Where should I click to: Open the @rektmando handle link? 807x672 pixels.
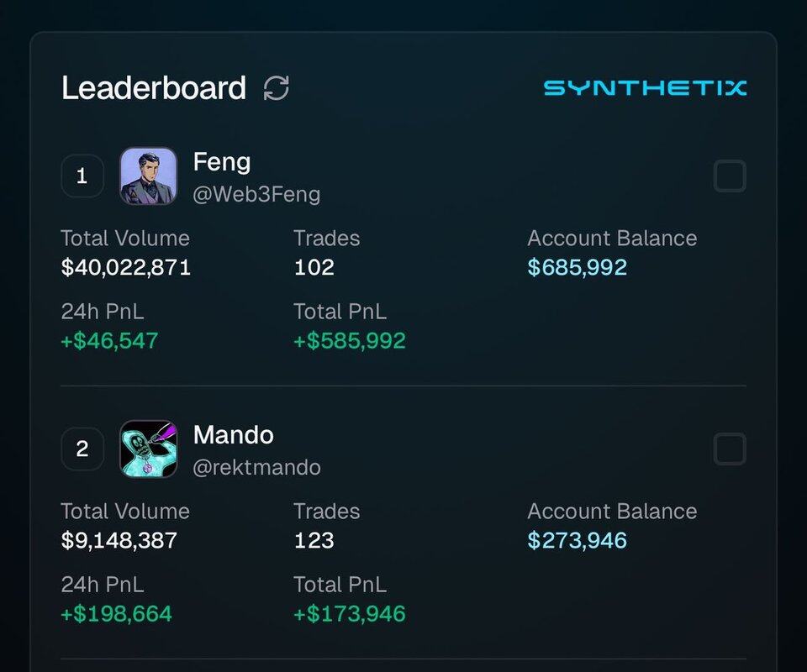point(256,468)
